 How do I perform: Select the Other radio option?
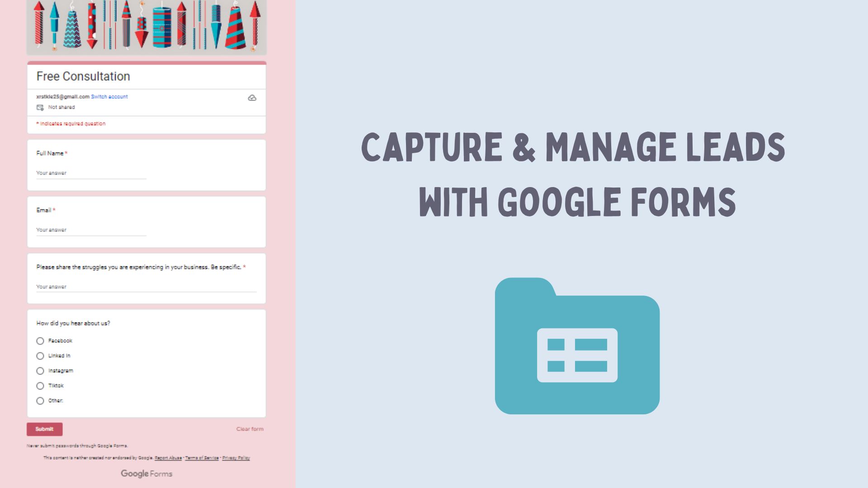[40, 401]
